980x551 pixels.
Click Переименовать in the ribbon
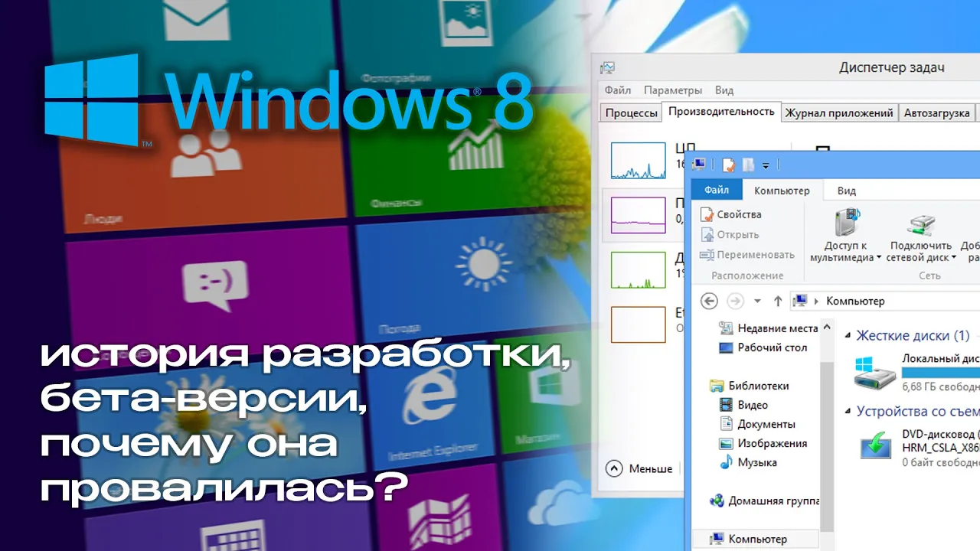[x=747, y=254]
